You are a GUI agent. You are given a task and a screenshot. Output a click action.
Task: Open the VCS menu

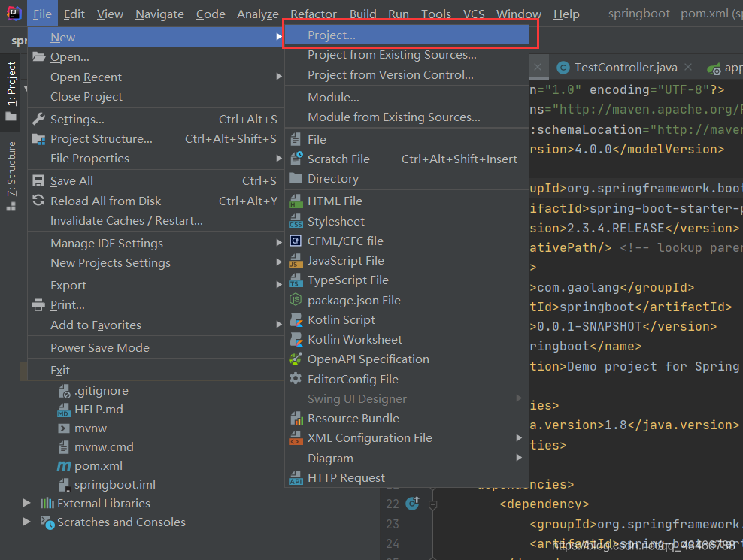click(474, 14)
